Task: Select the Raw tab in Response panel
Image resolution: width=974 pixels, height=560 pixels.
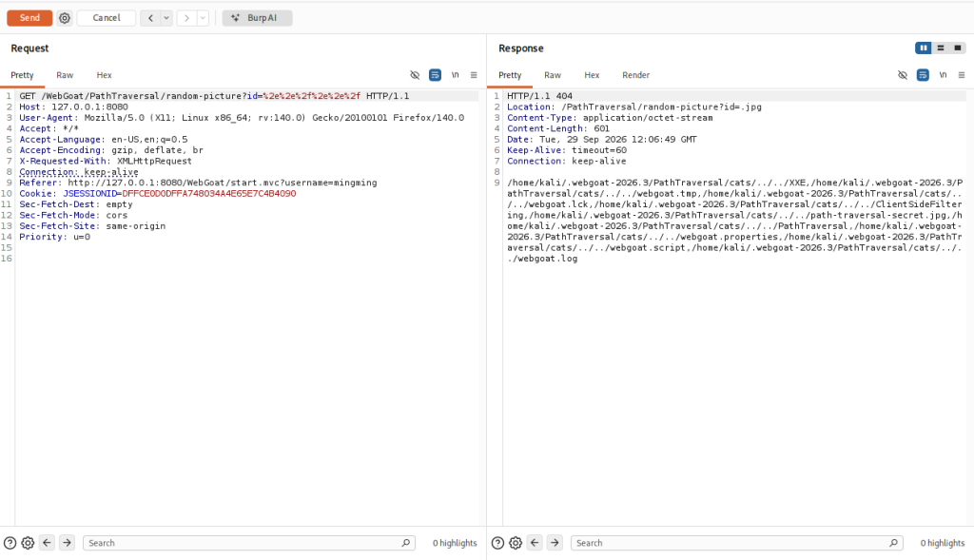Action: click(553, 75)
